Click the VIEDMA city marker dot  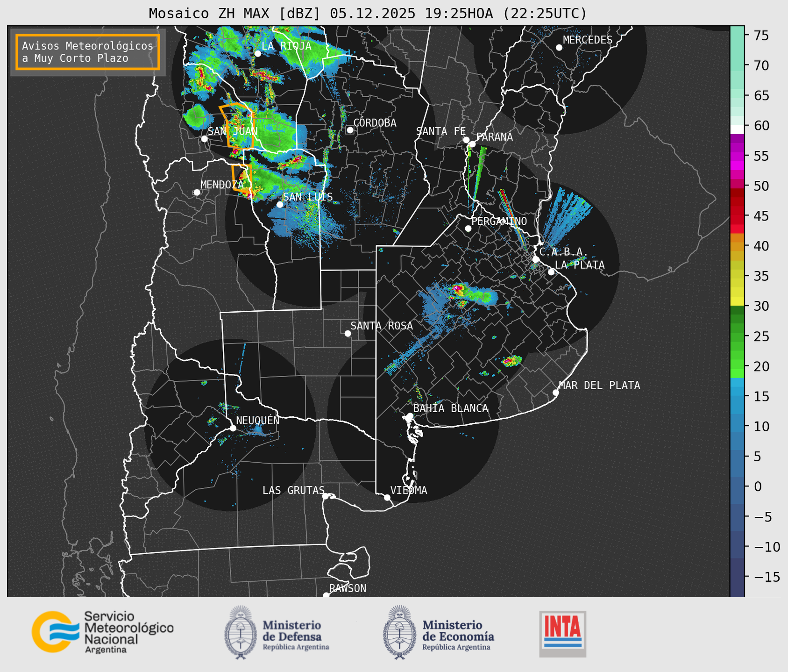click(387, 497)
